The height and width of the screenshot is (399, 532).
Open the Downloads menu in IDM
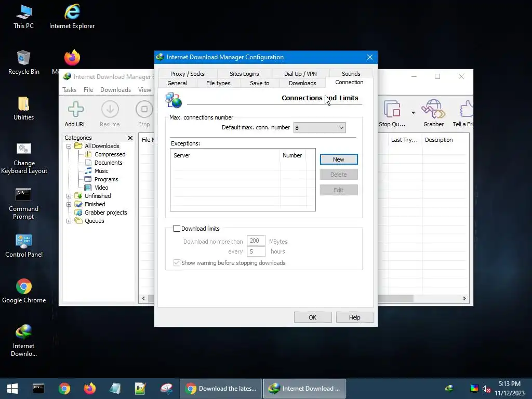115,90
